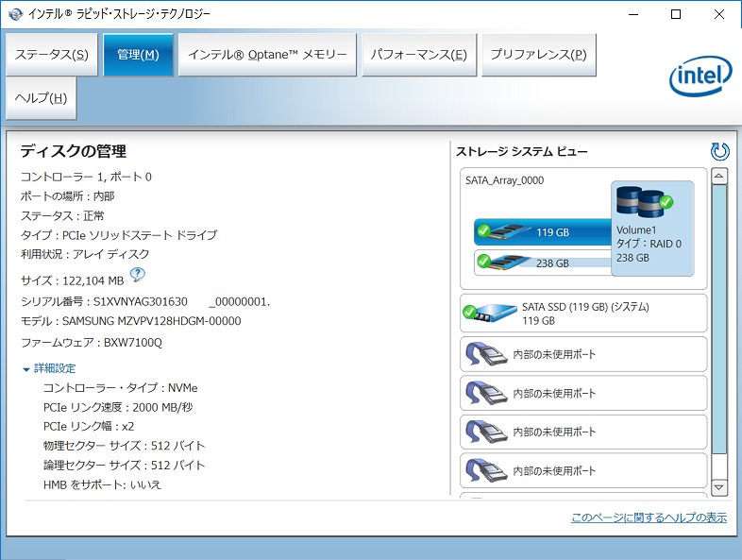Minimize the window
Viewport: 742px width, 560px height.
[x=633, y=14]
